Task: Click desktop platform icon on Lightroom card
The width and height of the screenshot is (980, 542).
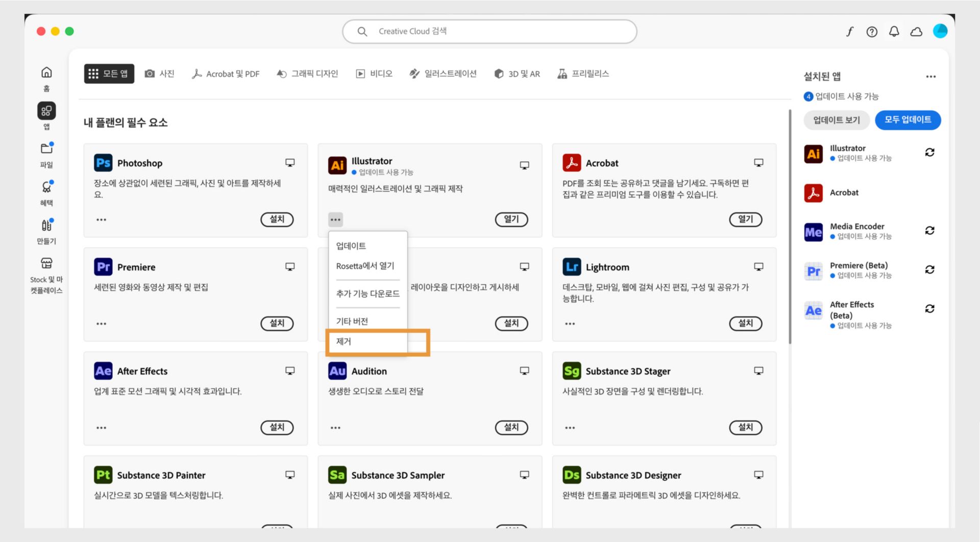Action: pos(758,267)
